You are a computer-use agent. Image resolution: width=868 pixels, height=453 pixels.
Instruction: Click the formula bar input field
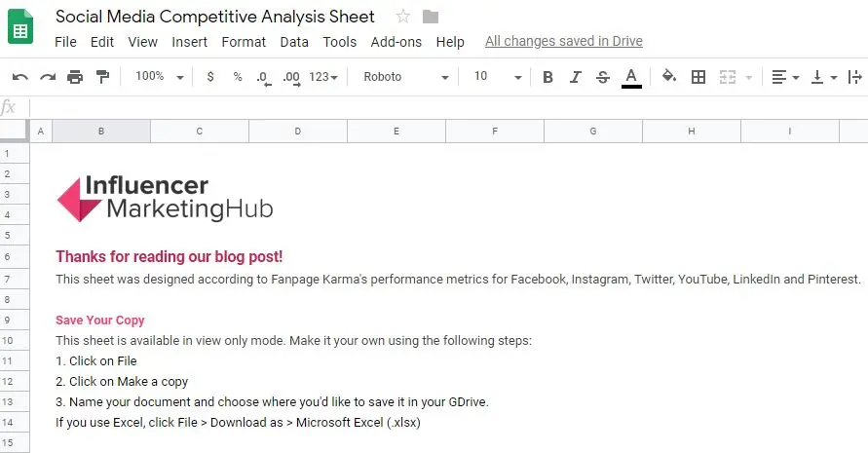pyautogui.click(x=438, y=107)
